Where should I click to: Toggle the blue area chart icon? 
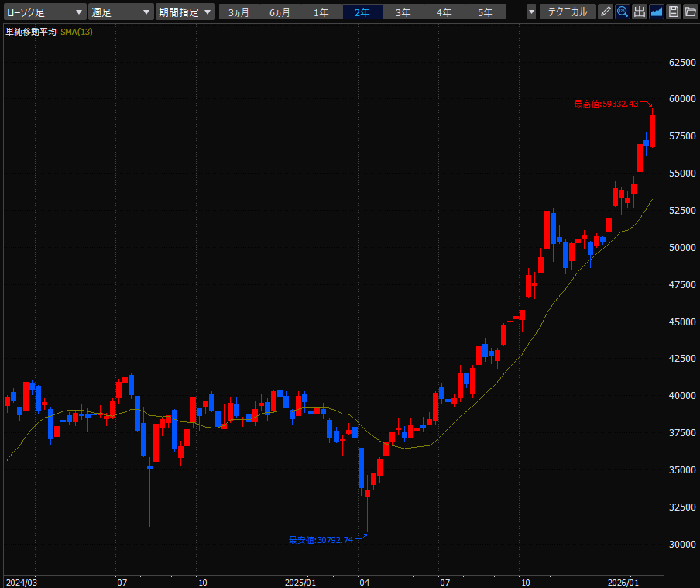(657, 12)
